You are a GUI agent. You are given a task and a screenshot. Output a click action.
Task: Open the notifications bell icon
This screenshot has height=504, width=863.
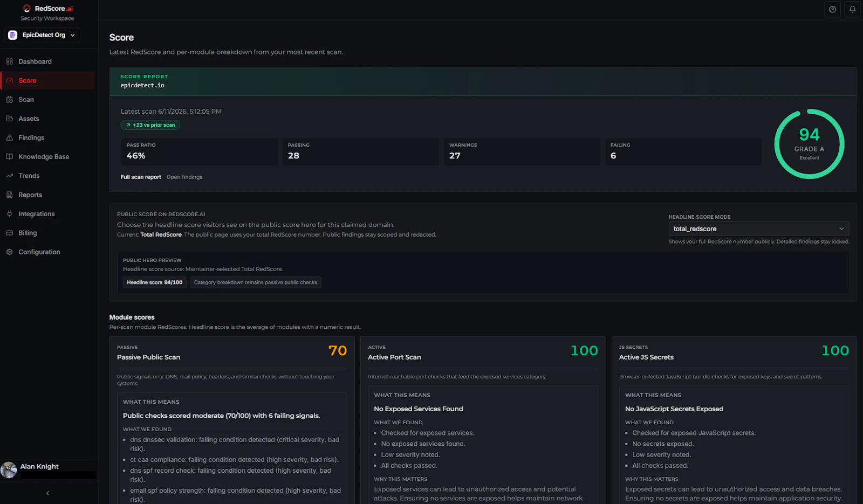click(x=852, y=9)
